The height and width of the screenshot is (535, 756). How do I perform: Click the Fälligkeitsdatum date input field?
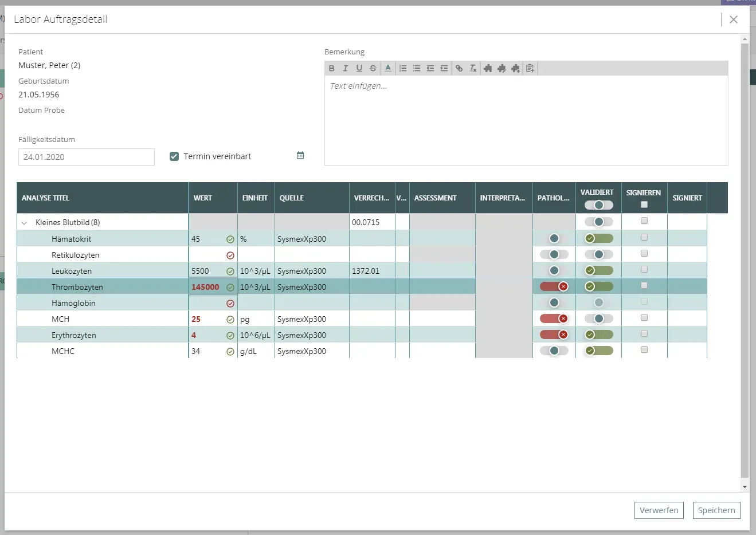pyautogui.click(x=87, y=157)
